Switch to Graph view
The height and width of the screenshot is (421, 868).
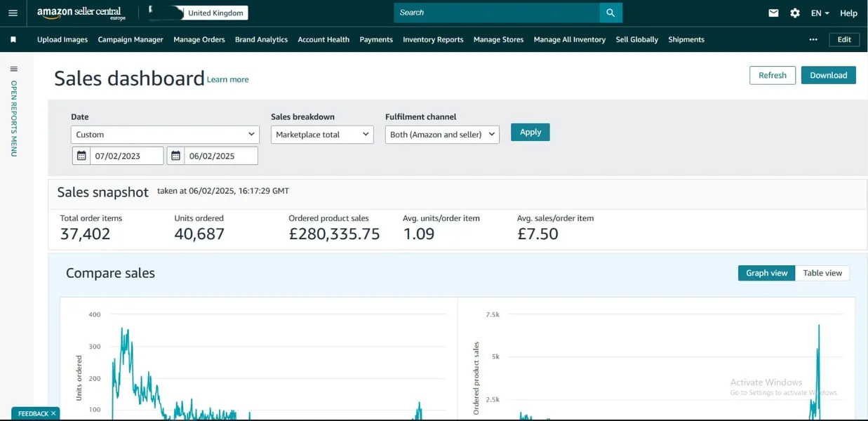[x=766, y=273]
